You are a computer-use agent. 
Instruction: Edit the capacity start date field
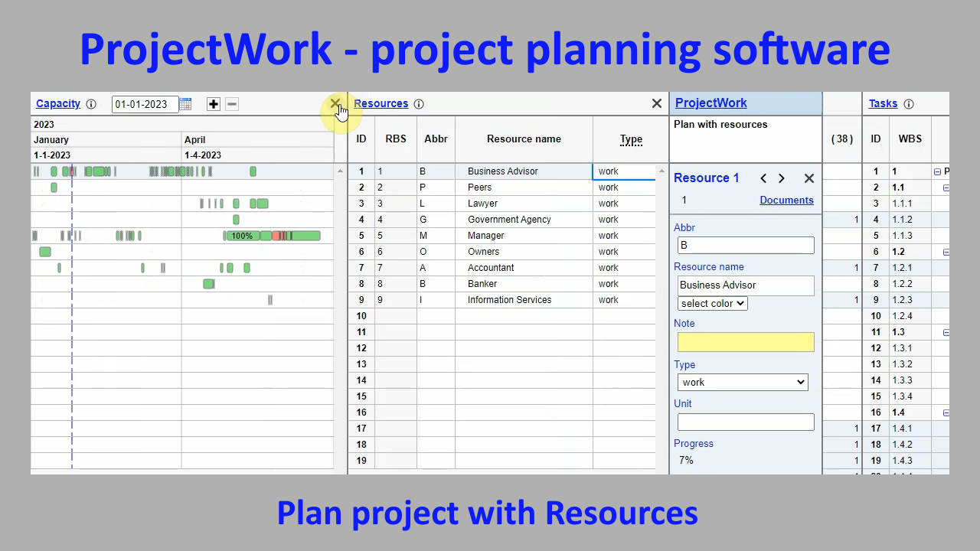point(145,104)
